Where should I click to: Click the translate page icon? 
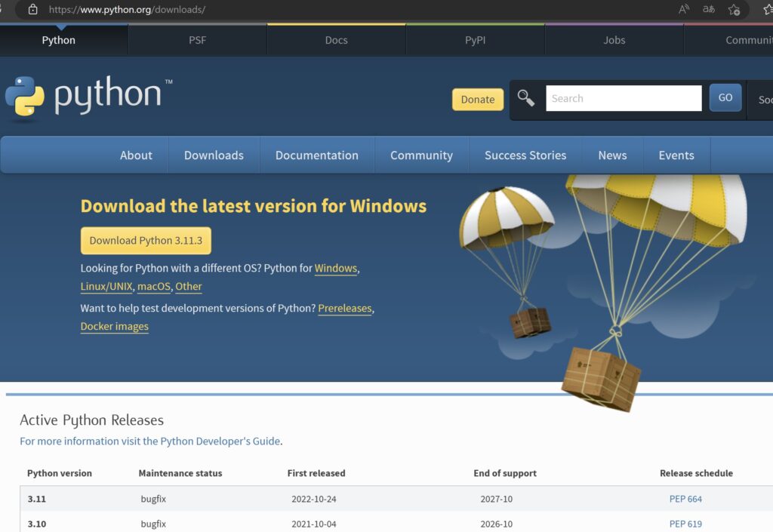(708, 9)
